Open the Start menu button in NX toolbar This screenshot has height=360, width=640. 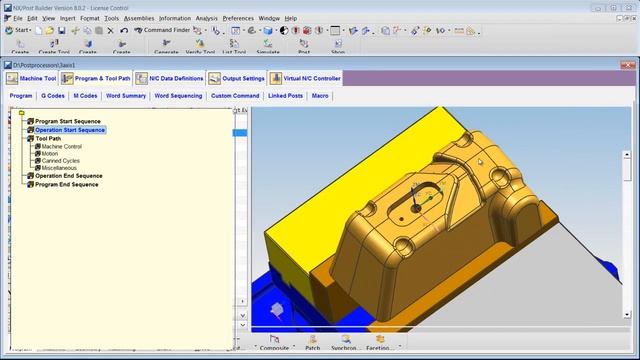(18, 30)
